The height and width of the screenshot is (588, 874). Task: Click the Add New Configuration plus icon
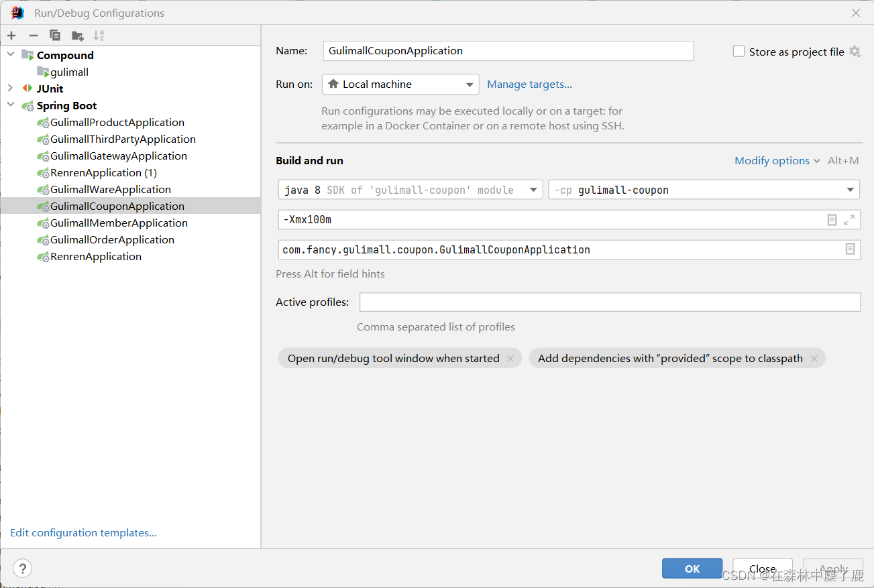tap(12, 36)
